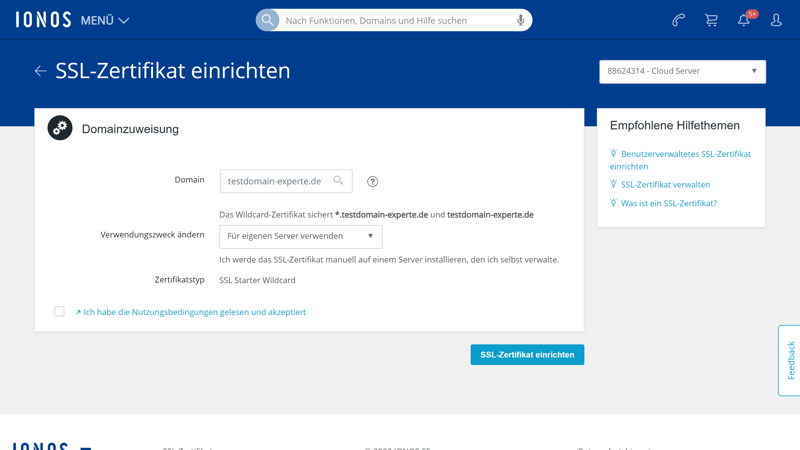
Task: Open the 88624314 - Cloud Server contract dropdown
Action: 682,71
